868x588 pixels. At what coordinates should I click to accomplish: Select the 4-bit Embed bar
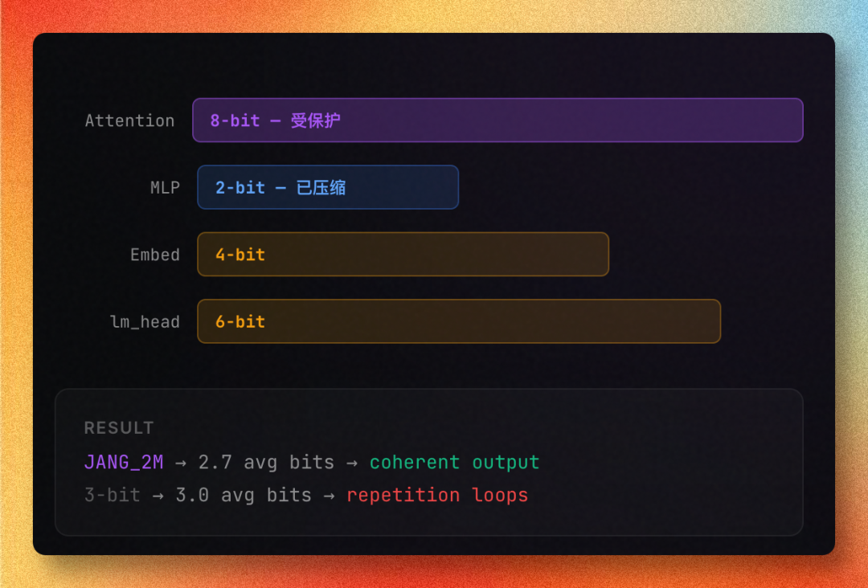[402, 255]
